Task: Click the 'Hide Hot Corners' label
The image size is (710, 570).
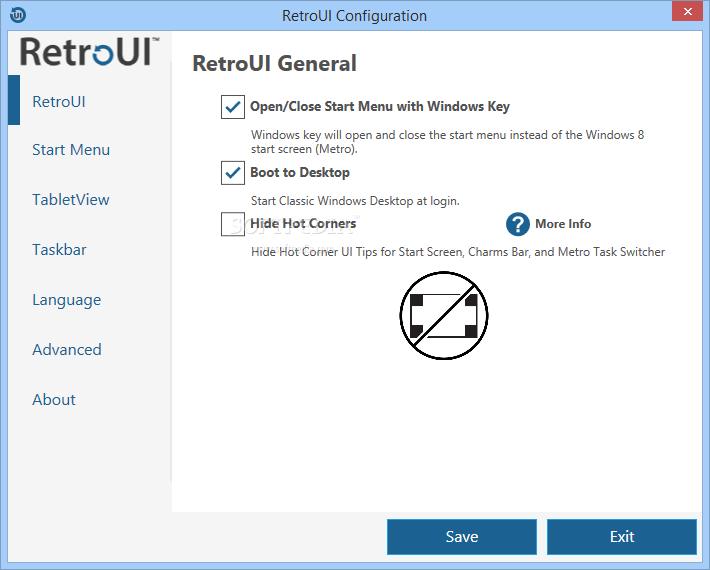Action: (x=303, y=224)
